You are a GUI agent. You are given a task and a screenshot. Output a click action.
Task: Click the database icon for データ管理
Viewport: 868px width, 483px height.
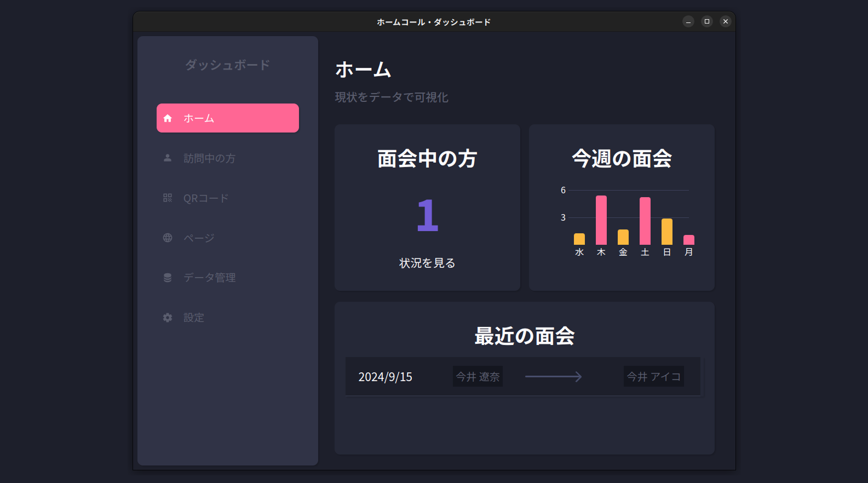pos(168,278)
